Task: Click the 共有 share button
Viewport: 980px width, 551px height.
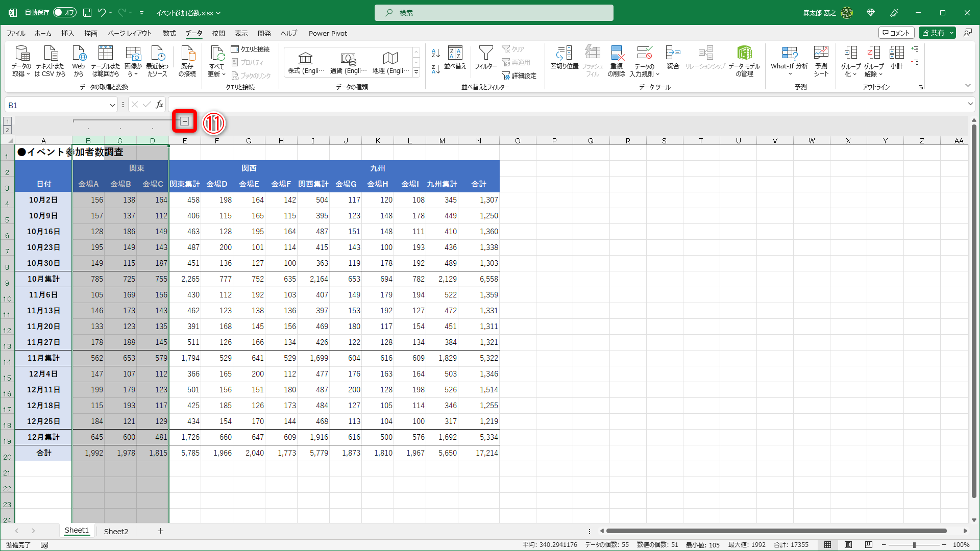Action: point(933,33)
